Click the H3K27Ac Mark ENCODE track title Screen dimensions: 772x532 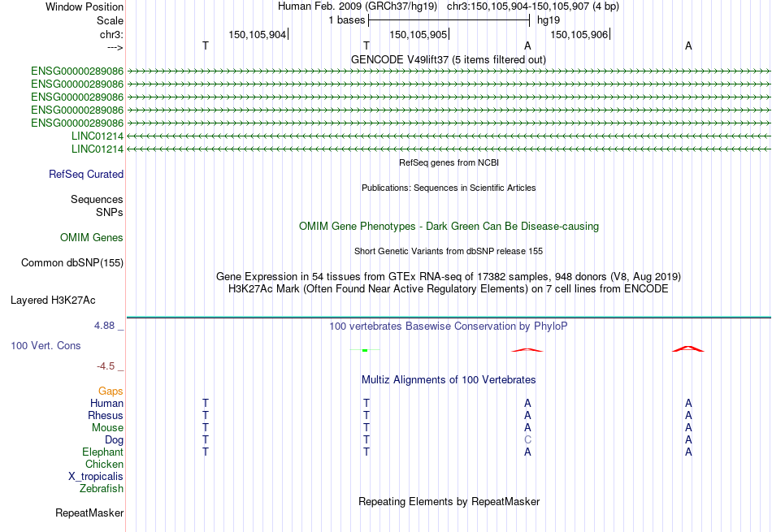(x=449, y=289)
